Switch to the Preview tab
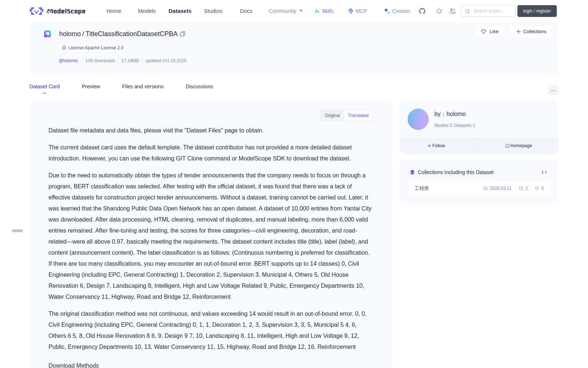 [91, 86]
